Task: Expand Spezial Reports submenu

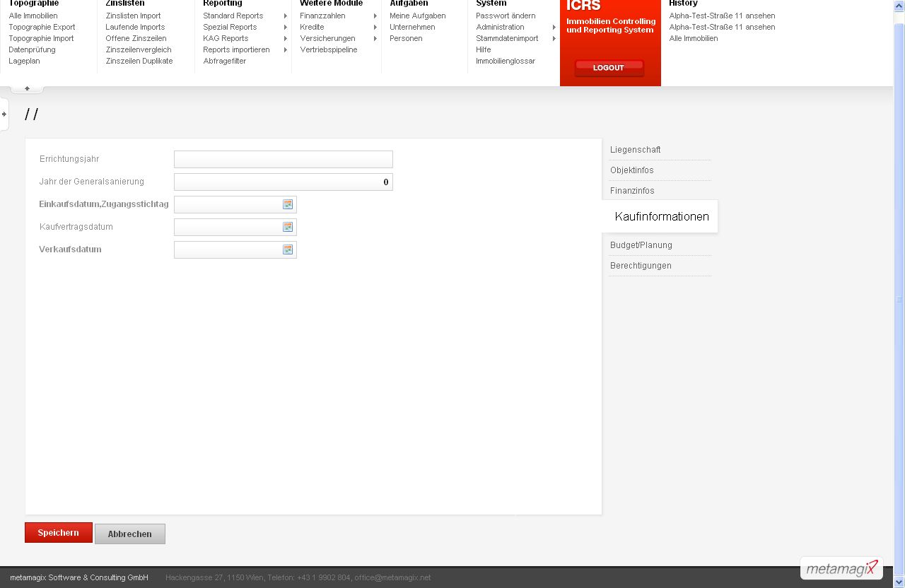Action: coord(286,27)
